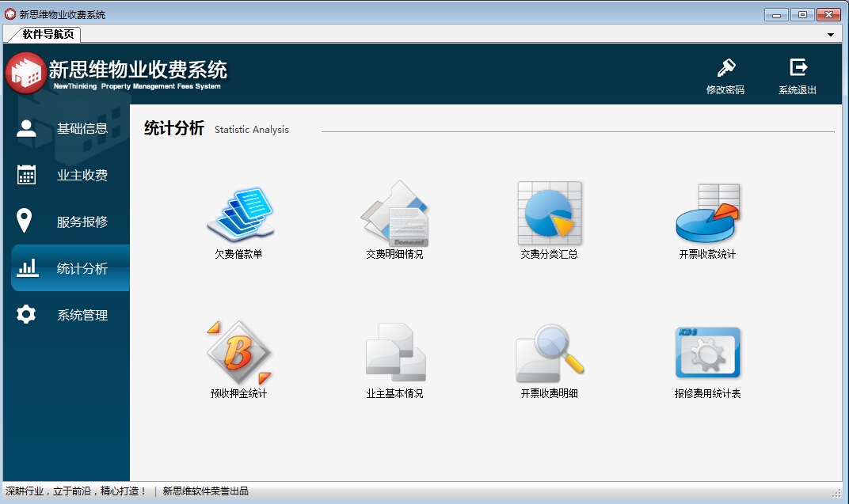Viewport: 849px width, 504px height.
Task: Click the 开票收款统计 caption text
Action: [708, 254]
